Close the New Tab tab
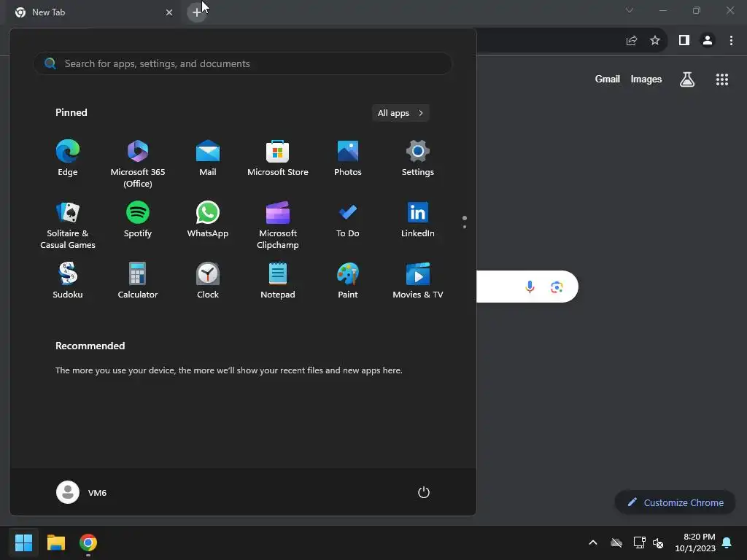The width and height of the screenshot is (747, 560). tap(169, 12)
